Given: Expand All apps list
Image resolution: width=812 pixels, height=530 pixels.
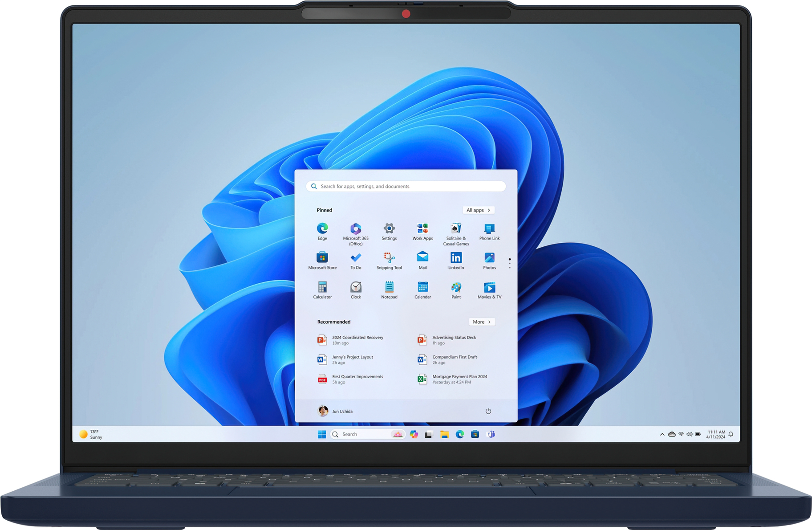Looking at the screenshot, I should click(x=479, y=210).
